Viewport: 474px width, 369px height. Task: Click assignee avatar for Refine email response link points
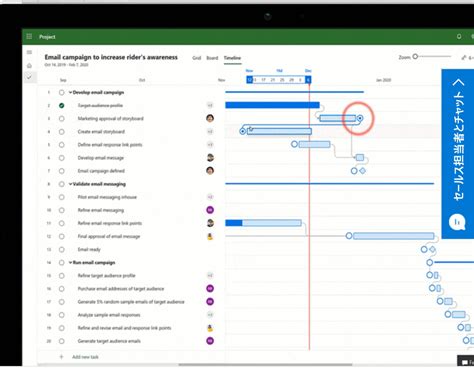[210, 223]
